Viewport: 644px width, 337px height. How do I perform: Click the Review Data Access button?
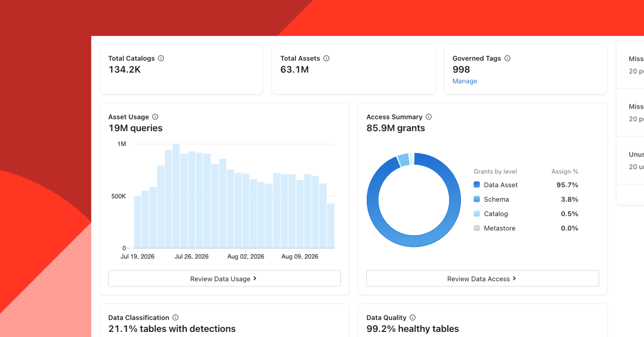pos(482,279)
